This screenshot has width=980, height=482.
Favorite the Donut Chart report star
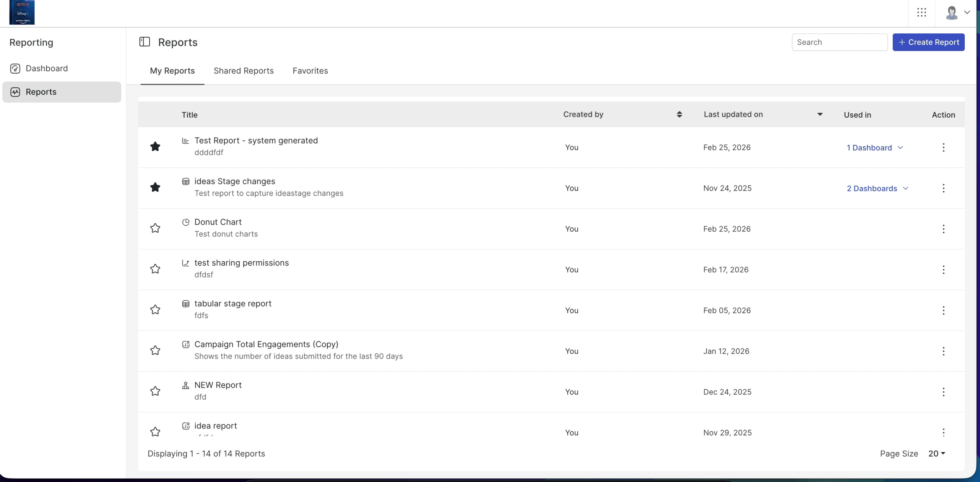coord(155,228)
